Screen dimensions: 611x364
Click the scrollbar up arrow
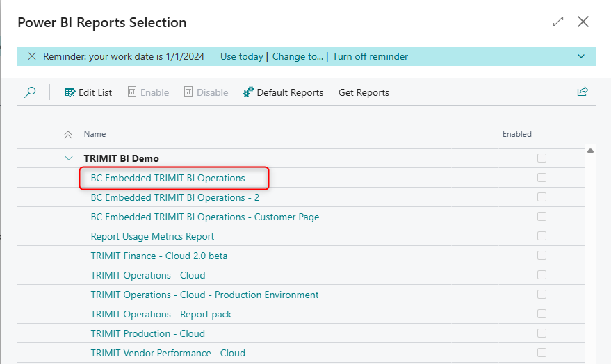[590, 151]
